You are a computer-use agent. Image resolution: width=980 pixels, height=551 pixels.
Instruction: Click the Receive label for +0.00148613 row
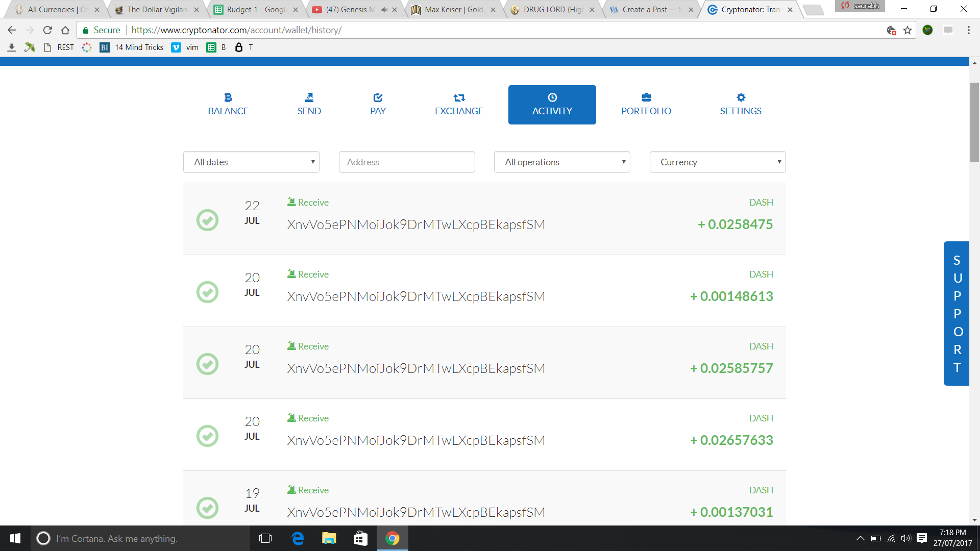coord(313,274)
